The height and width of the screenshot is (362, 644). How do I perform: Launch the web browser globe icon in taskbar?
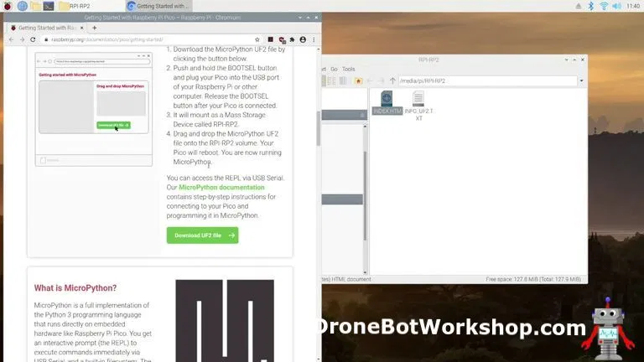click(22, 6)
